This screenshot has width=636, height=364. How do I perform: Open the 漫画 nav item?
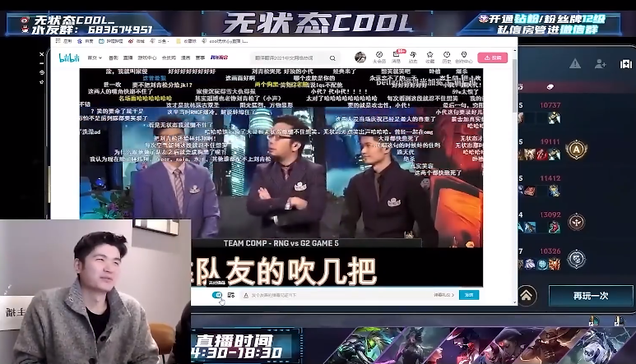185,58
